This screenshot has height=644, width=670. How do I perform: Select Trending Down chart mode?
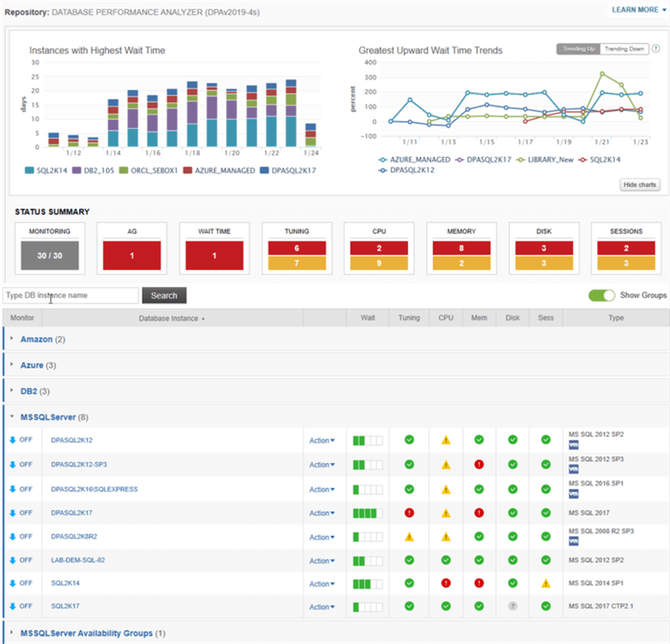coord(624,49)
